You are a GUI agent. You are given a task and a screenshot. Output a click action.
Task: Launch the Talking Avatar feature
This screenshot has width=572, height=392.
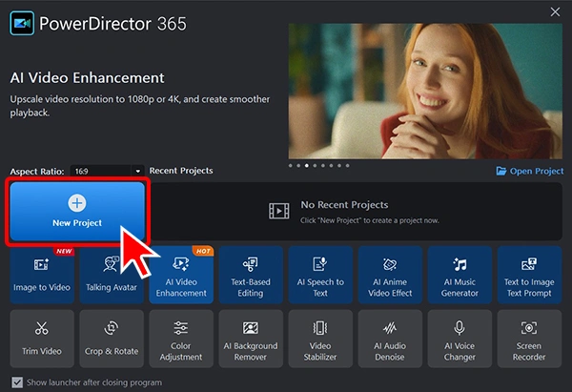point(112,275)
